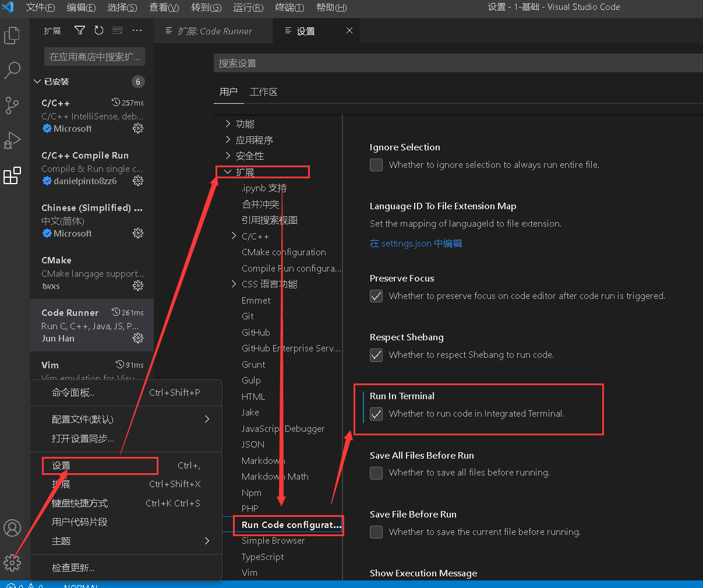
Task: Select Simple Browser settings item
Action: pos(273,540)
